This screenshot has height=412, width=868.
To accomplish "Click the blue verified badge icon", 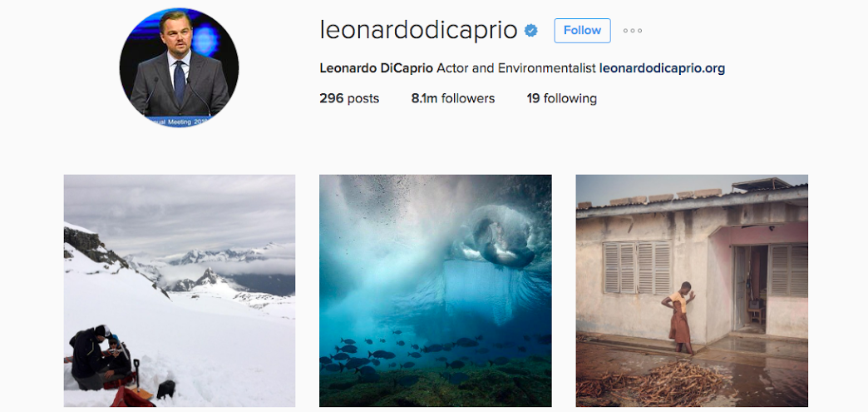I will (x=531, y=31).
